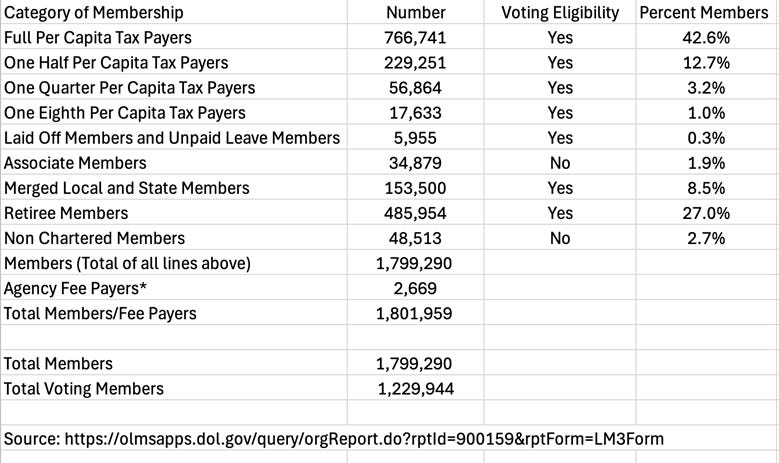This screenshot has height=463, width=779.
Task: Select the Associate Members row label
Action: point(174,162)
